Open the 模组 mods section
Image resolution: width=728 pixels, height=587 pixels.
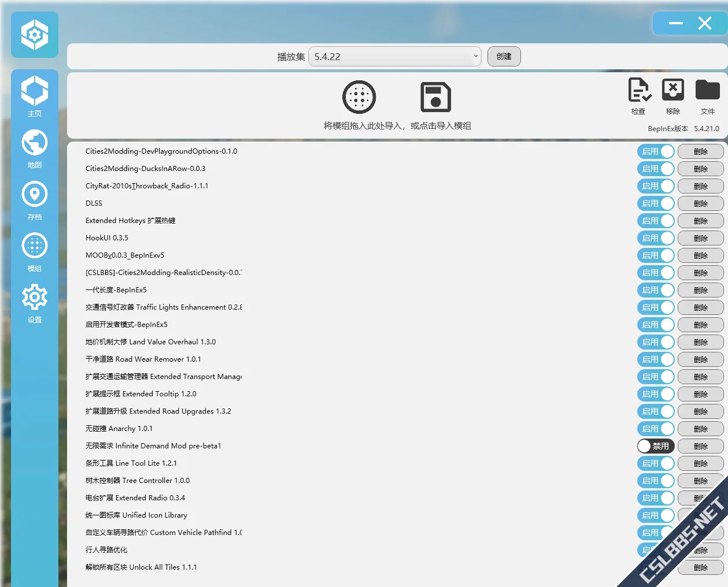(35, 252)
